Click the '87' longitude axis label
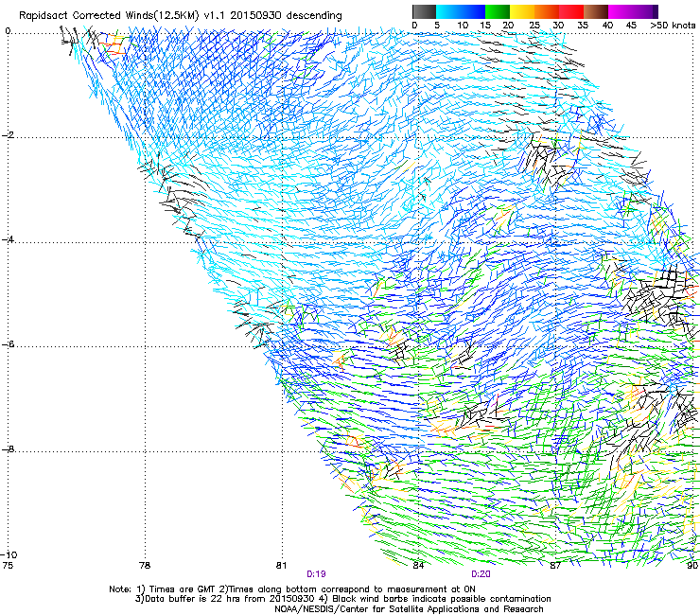The image size is (700, 615). 555,566
